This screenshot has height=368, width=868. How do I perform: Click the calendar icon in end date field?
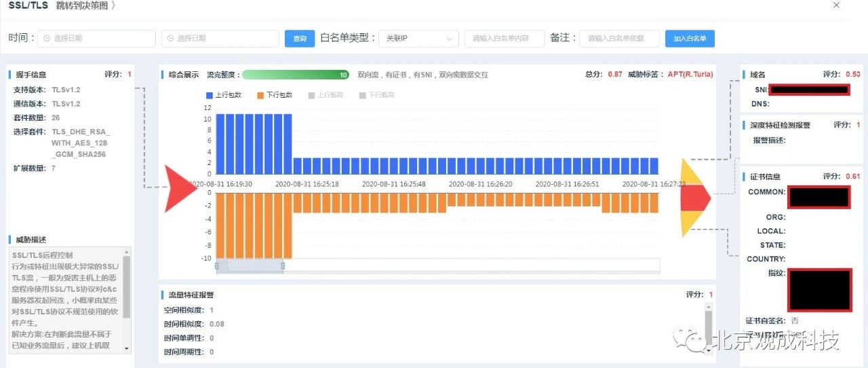point(170,39)
